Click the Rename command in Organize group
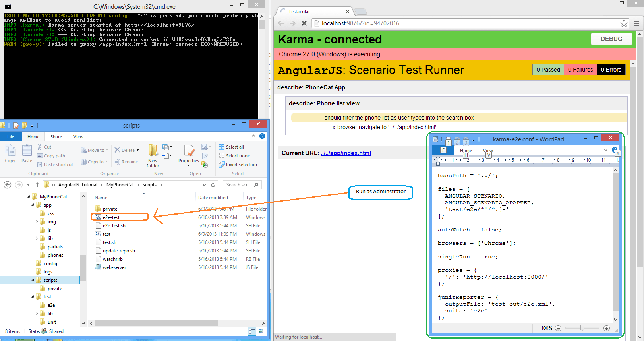The image size is (644, 341). [126, 162]
